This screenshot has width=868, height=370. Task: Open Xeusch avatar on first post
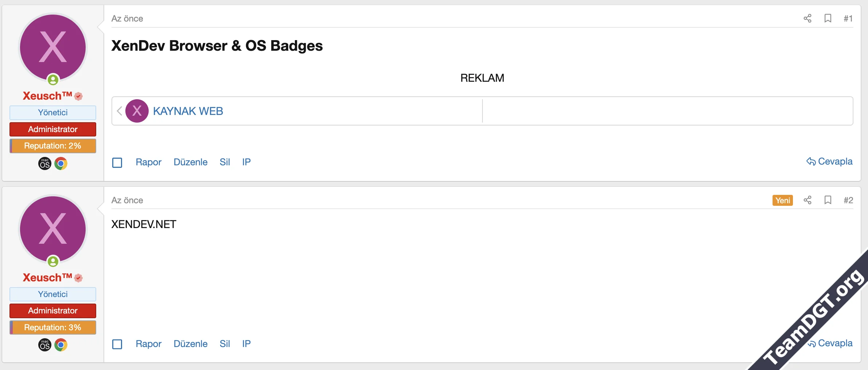pyautogui.click(x=53, y=47)
